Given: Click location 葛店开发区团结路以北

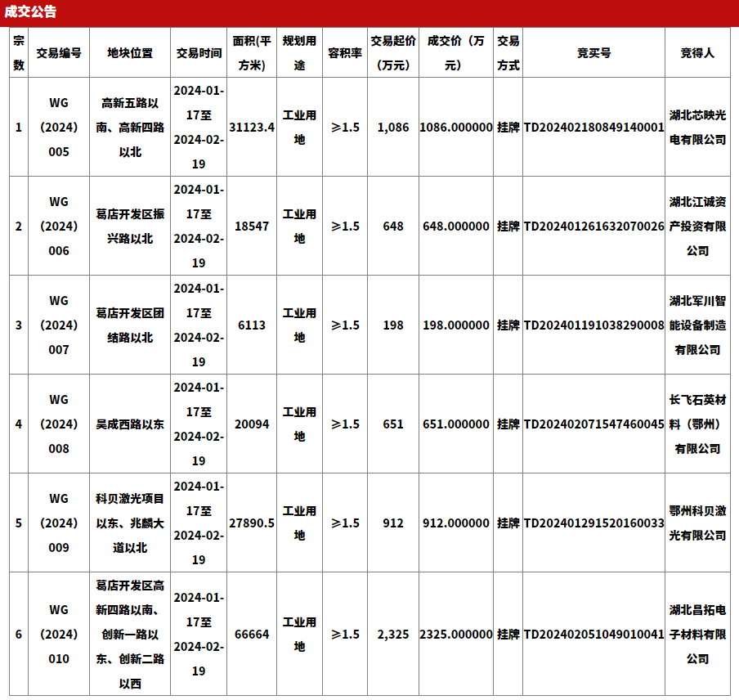Looking at the screenshot, I should click(x=130, y=325).
